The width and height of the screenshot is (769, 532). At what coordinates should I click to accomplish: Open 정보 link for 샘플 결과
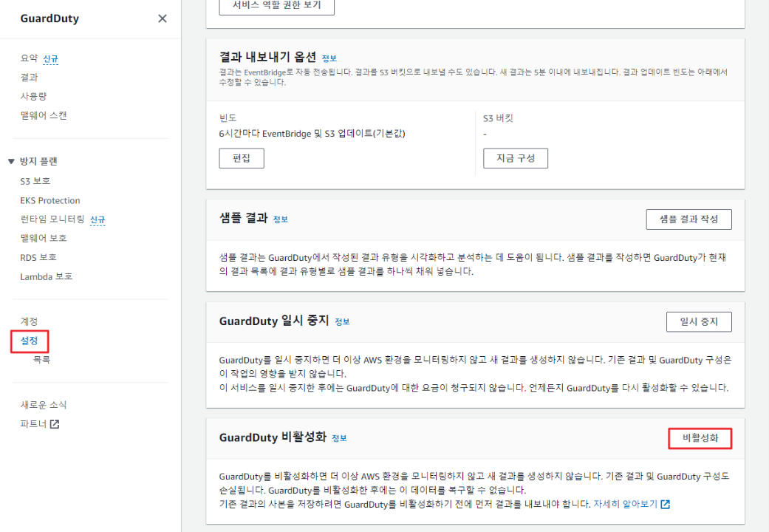point(281,219)
